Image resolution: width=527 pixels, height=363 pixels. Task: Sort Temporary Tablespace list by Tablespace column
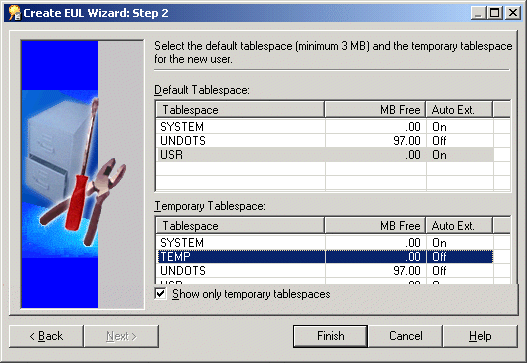coord(240,226)
